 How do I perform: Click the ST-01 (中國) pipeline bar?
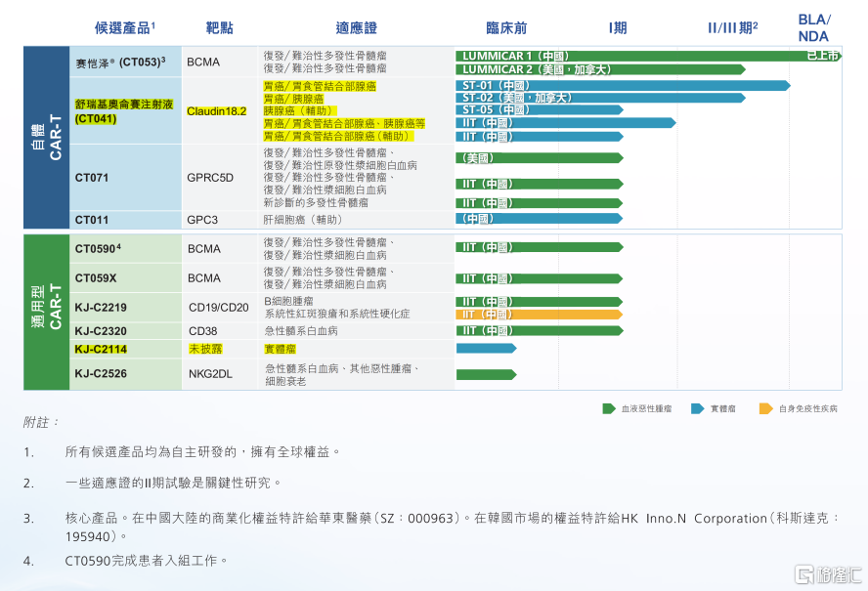(x=623, y=85)
